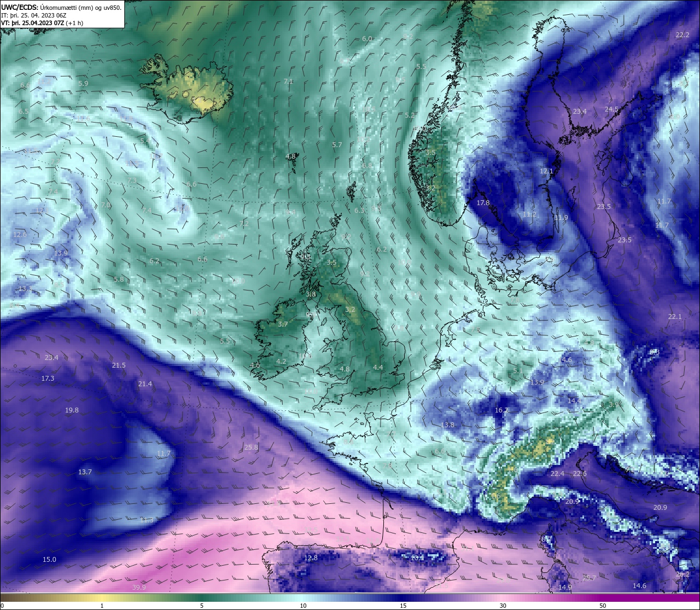Click the 22.6 value label

(x=580, y=473)
